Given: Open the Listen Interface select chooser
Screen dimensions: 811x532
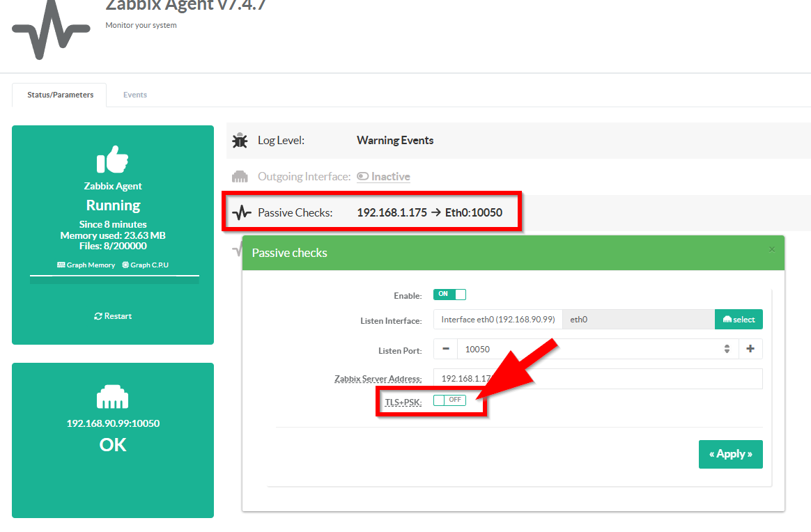Looking at the screenshot, I should point(739,320).
